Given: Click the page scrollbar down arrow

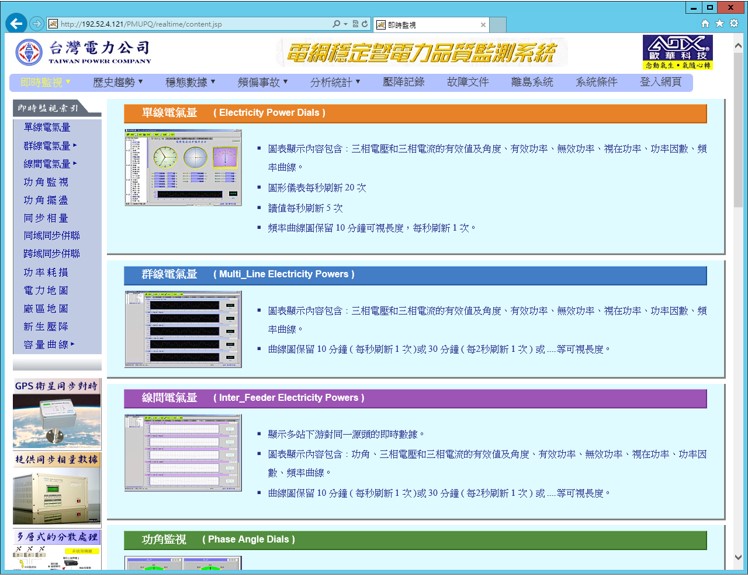Looking at the screenshot, I should (x=738, y=557).
